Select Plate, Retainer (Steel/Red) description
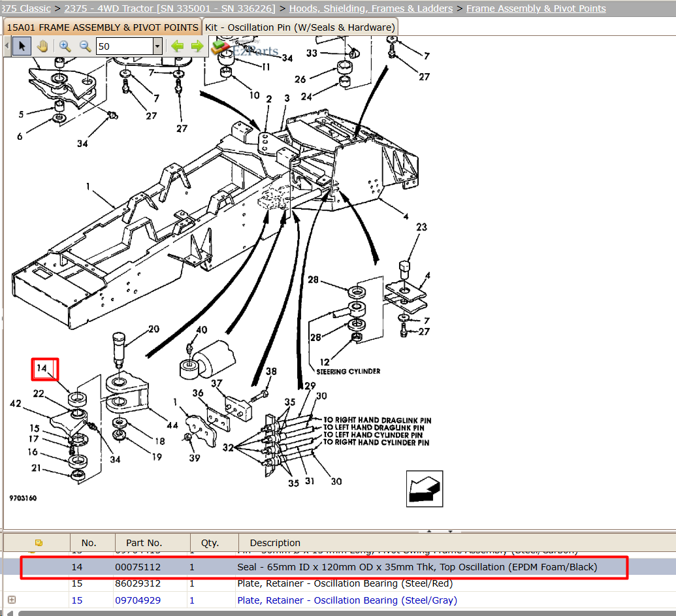 click(x=345, y=583)
